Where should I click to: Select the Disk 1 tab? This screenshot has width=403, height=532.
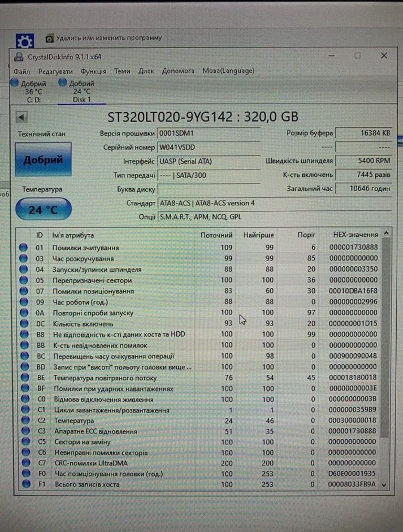point(82,91)
